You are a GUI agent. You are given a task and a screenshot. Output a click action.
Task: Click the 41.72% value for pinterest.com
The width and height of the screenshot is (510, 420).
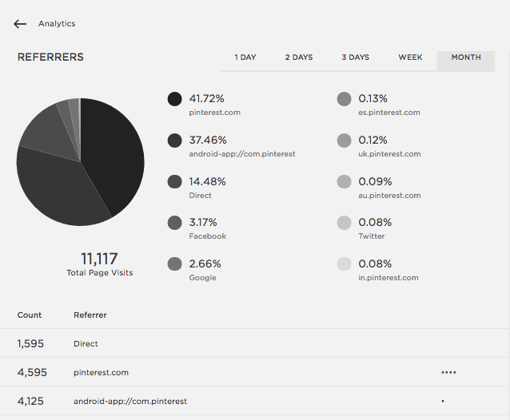(206, 98)
